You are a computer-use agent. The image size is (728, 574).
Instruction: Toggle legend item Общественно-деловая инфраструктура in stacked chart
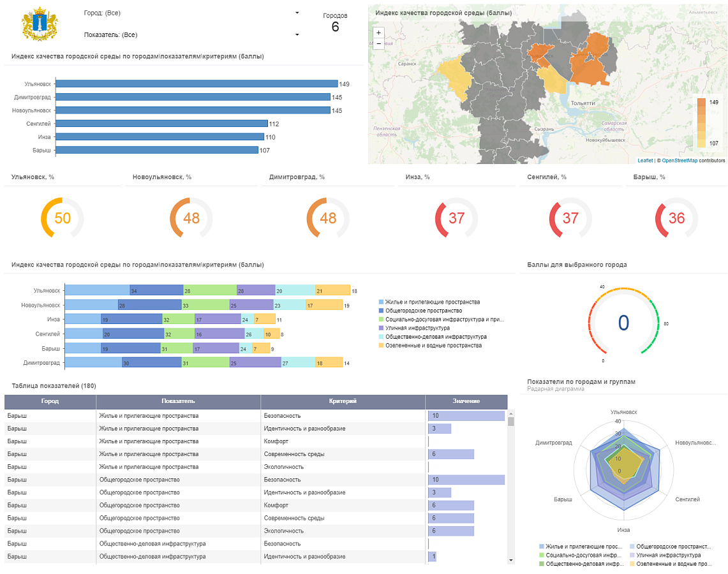click(x=433, y=337)
